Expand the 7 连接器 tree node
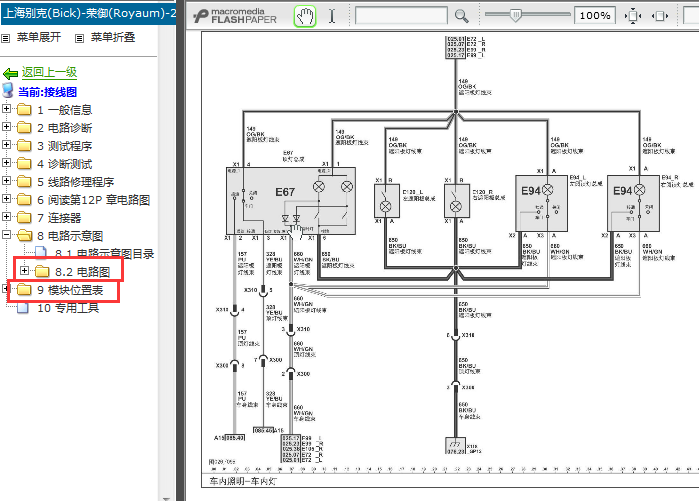This screenshot has height=501, width=699. (6, 217)
